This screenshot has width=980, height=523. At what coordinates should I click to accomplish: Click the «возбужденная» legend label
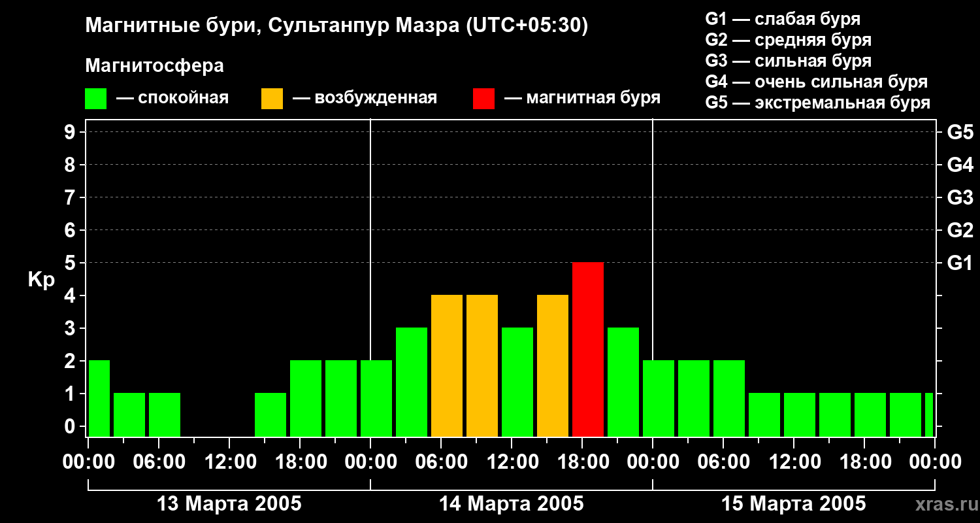(x=376, y=99)
